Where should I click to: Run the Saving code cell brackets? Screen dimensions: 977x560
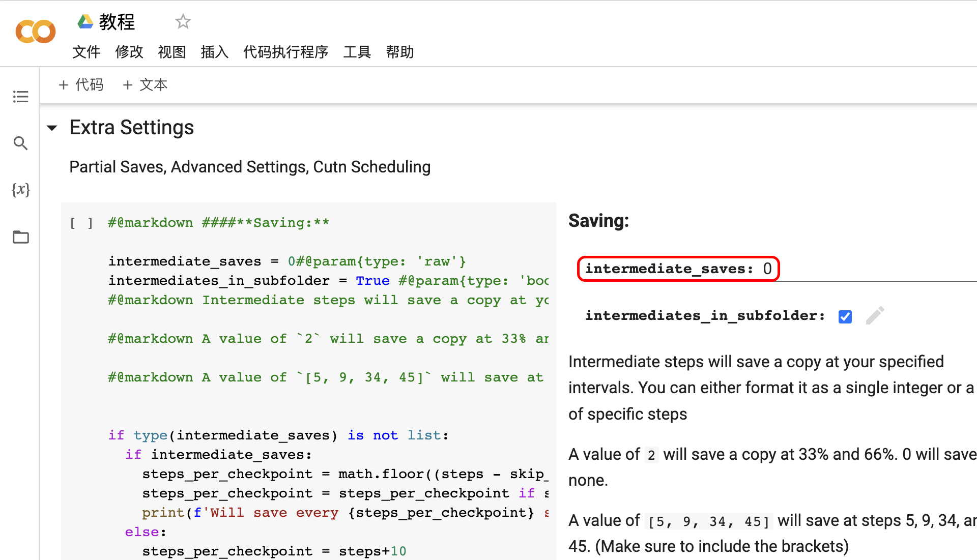click(x=81, y=223)
